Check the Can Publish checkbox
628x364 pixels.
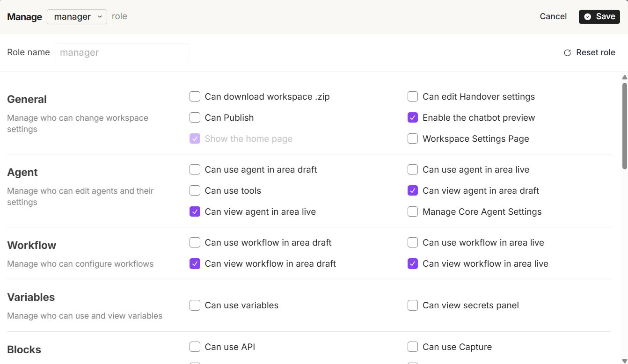pyautogui.click(x=195, y=118)
